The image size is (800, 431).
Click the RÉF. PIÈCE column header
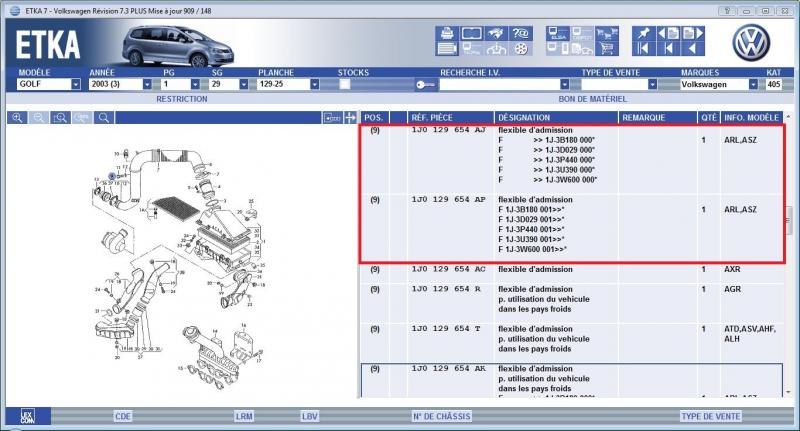(x=451, y=118)
